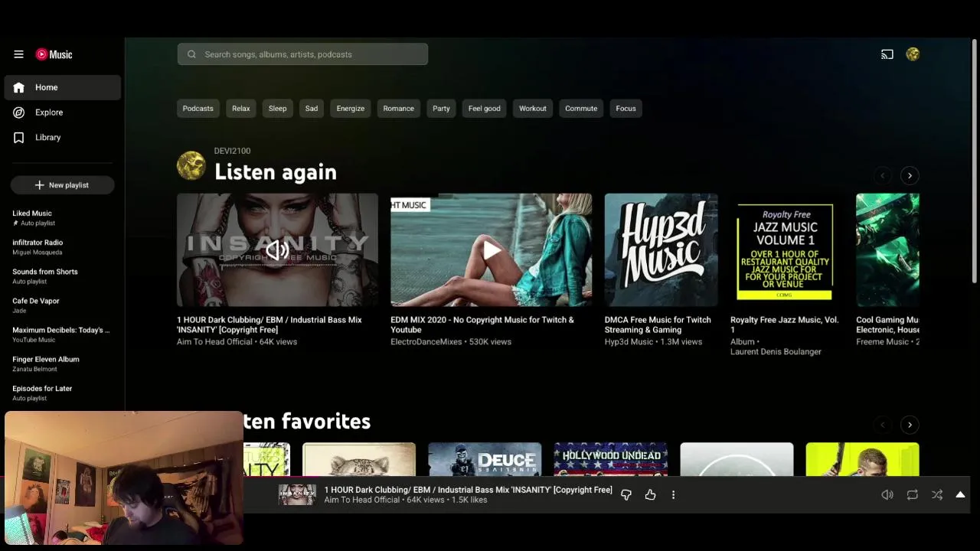Open Episodes for Later playlist

click(61, 393)
